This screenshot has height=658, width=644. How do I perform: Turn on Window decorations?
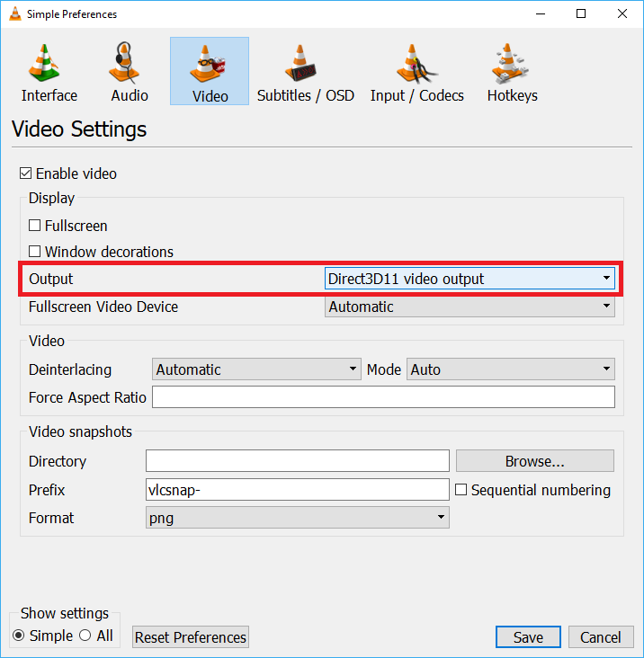(35, 252)
